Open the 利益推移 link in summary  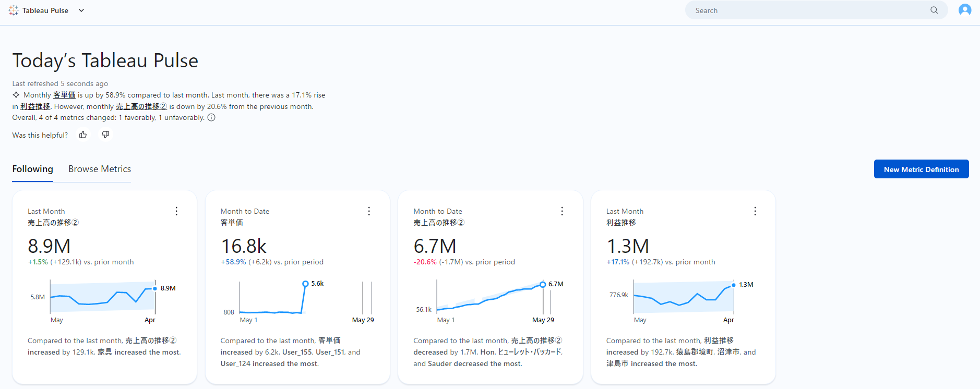point(35,106)
